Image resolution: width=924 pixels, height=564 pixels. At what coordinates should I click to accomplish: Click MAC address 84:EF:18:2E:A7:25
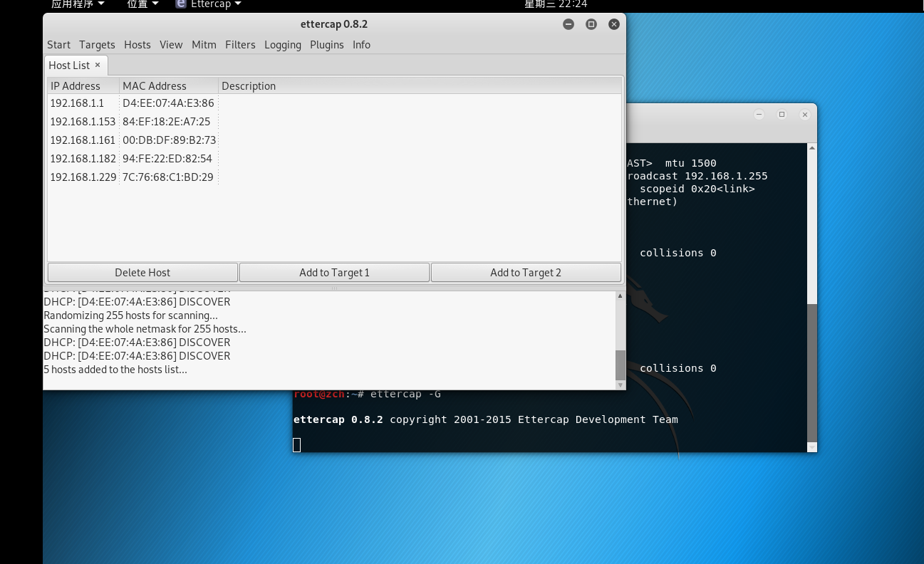pos(167,122)
